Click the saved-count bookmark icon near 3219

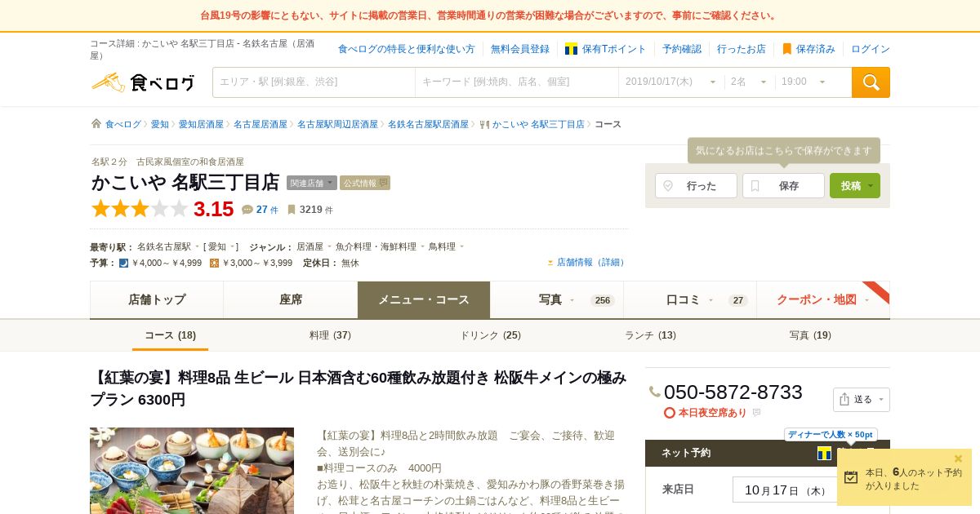pyautogui.click(x=292, y=210)
